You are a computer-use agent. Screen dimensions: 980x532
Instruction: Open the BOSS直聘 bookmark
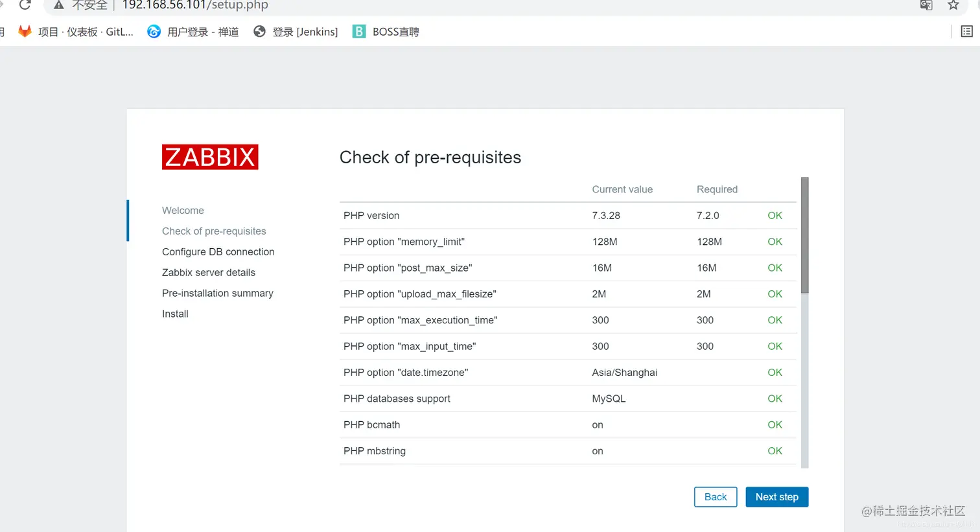pyautogui.click(x=386, y=32)
